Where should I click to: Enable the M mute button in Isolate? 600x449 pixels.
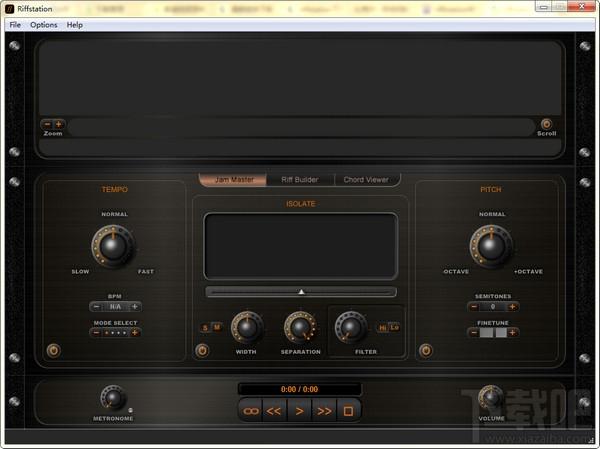(x=217, y=327)
